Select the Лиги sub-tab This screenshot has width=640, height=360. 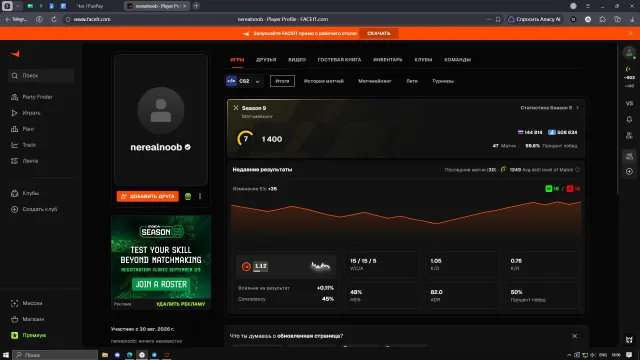pos(412,81)
